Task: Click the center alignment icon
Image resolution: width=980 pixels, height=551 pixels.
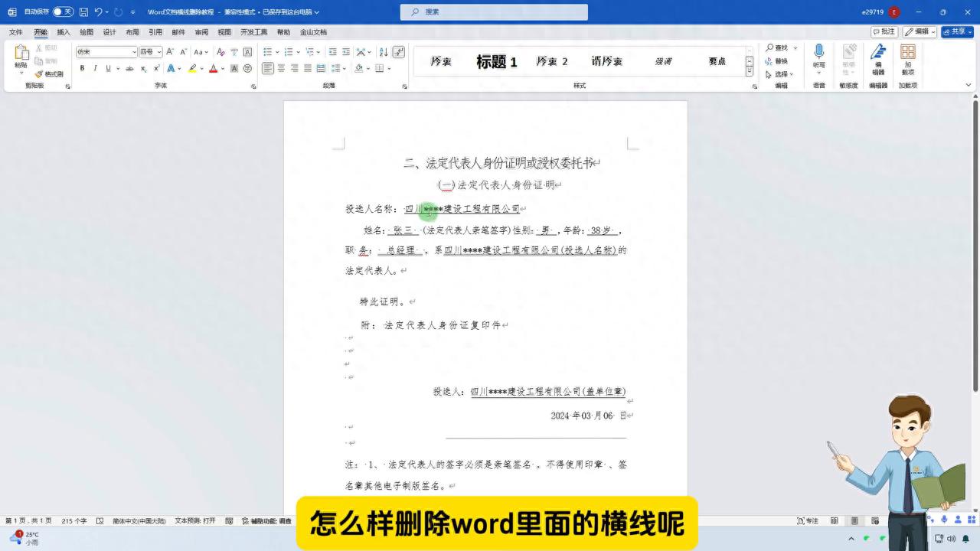Action: click(281, 68)
